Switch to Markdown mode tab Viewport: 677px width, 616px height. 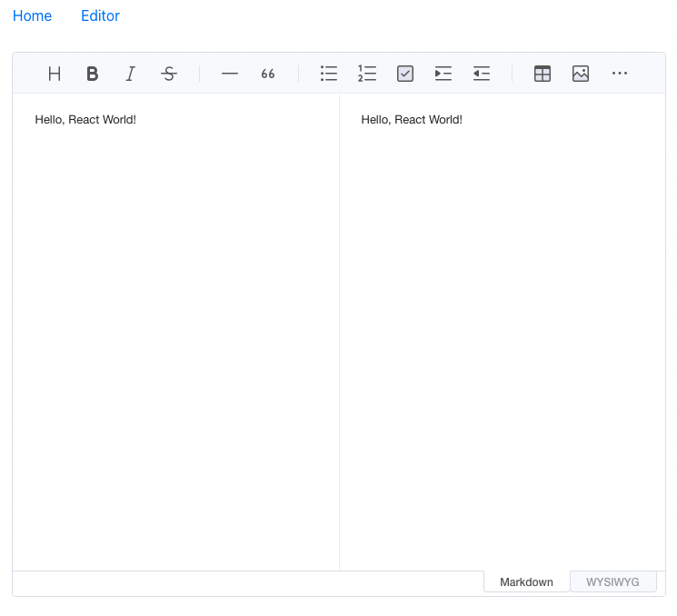tap(526, 581)
